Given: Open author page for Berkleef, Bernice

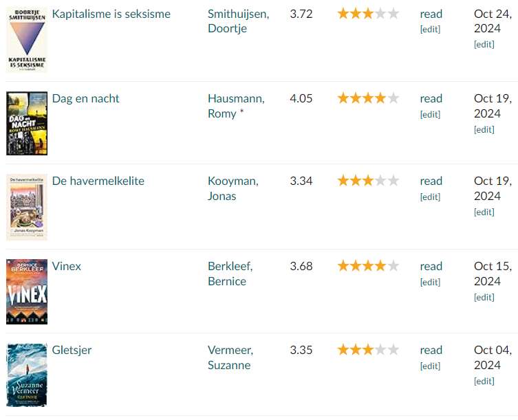Looking at the screenshot, I should tap(230, 274).
